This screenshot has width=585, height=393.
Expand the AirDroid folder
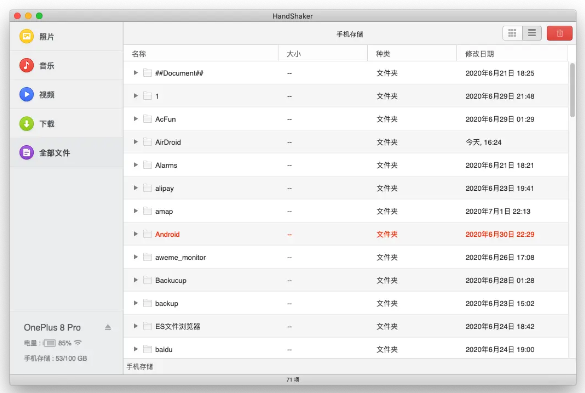click(136, 142)
